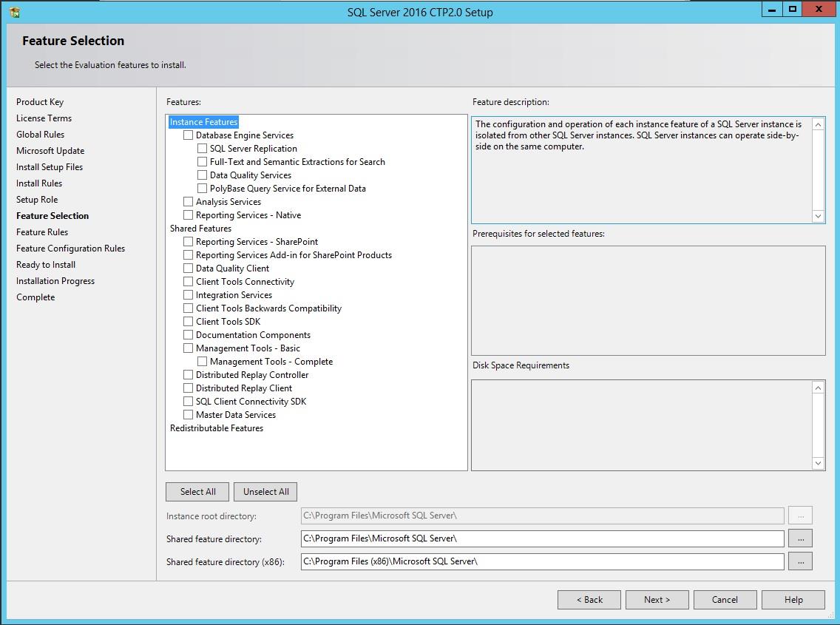This screenshot has height=625, width=840.
Task: Close the SQL Server Setup window
Action: [x=819, y=9]
